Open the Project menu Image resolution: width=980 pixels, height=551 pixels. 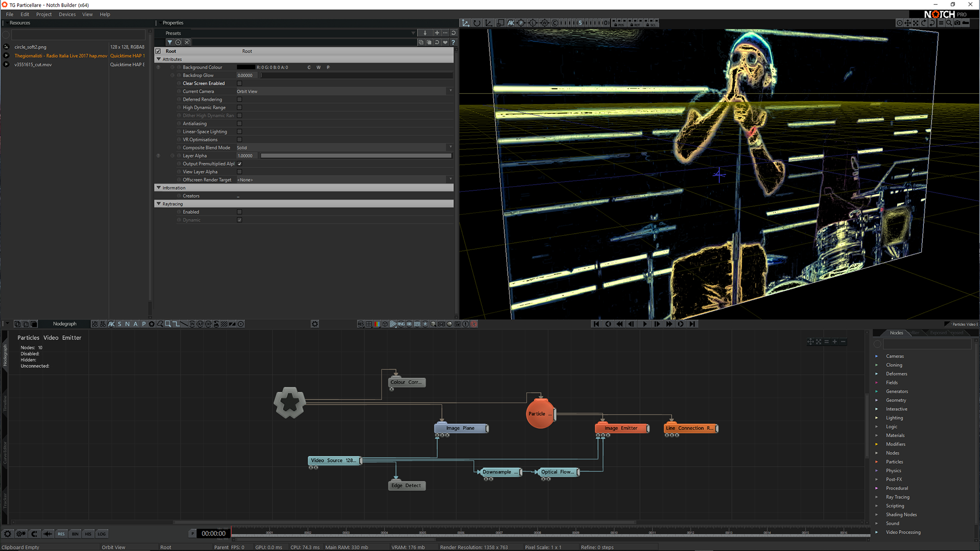tap(44, 14)
